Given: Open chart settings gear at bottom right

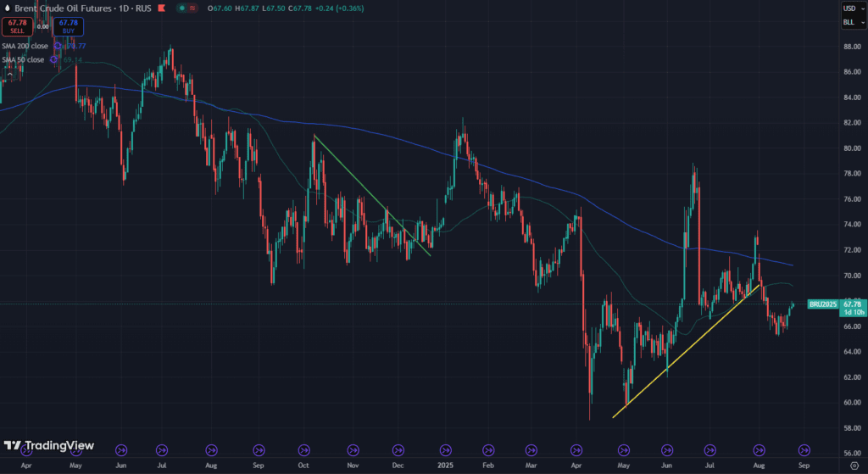Looking at the screenshot, I should [x=854, y=466].
